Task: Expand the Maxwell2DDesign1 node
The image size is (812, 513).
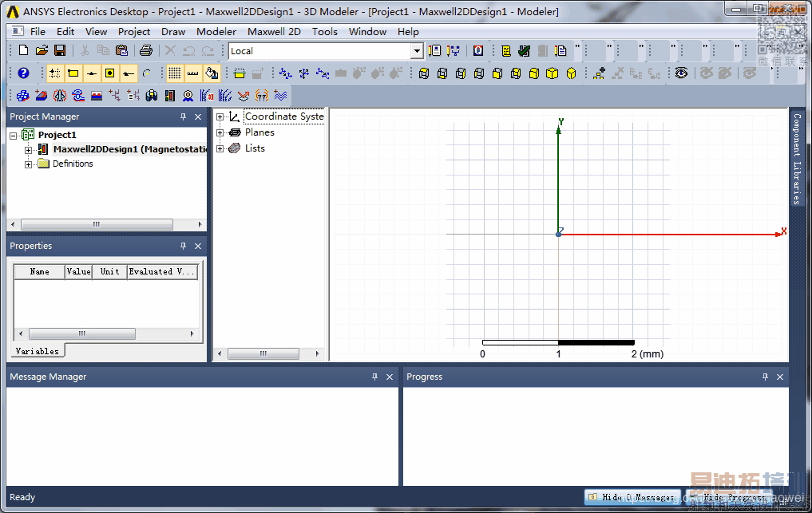Action: click(x=29, y=150)
